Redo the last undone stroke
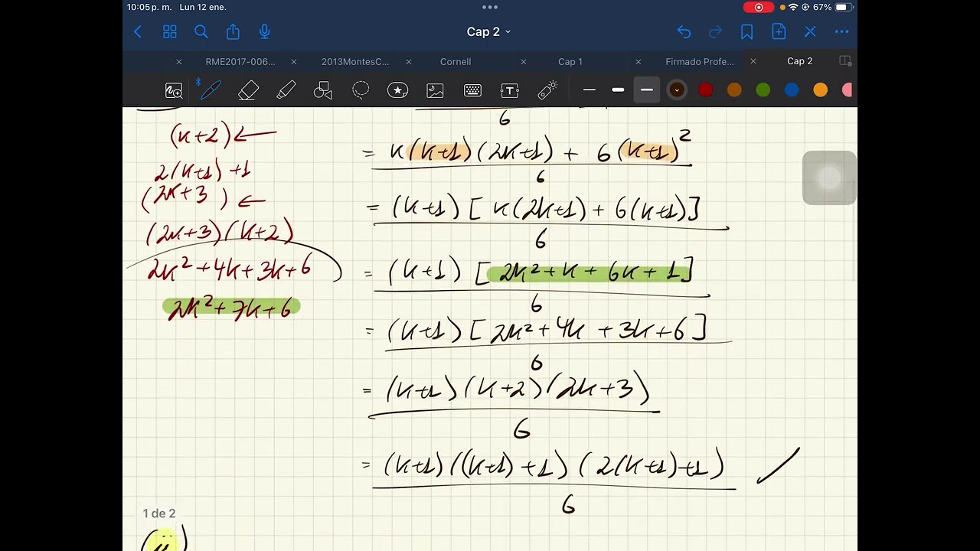The height and width of the screenshot is (551, 980). point(716,31)
